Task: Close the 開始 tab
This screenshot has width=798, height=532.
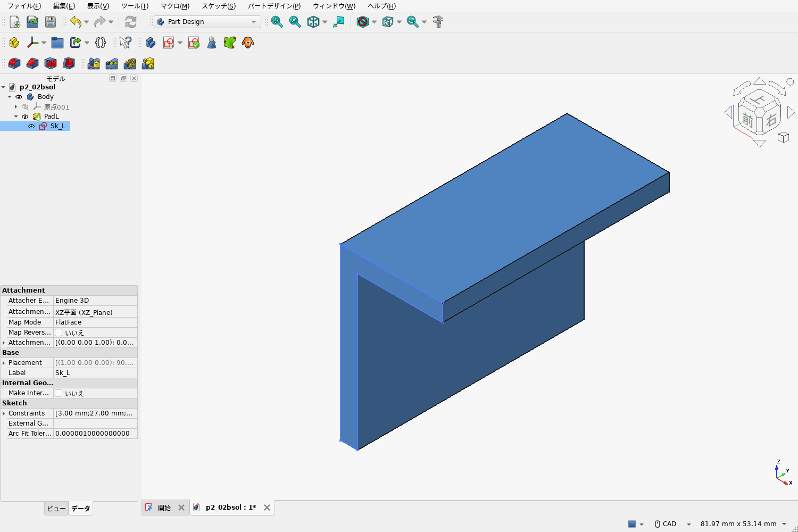Action: 181,508
